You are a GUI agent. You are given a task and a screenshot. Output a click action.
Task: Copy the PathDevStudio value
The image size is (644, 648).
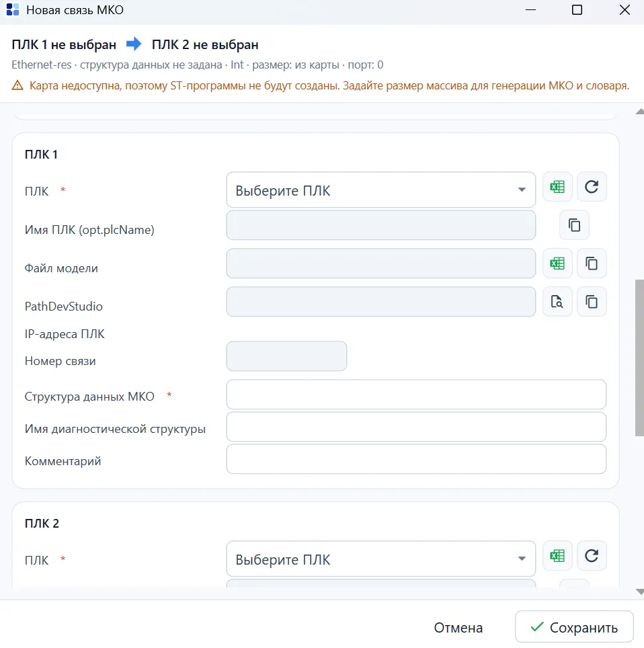point(592,302)
